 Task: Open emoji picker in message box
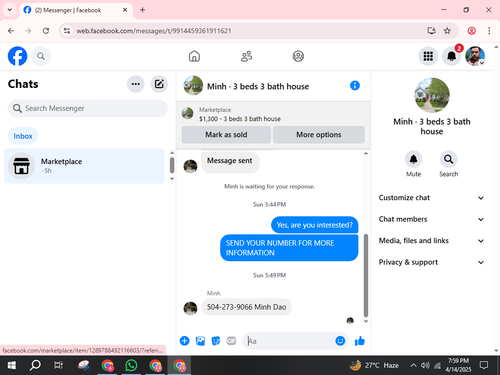(x=340, y=341)
